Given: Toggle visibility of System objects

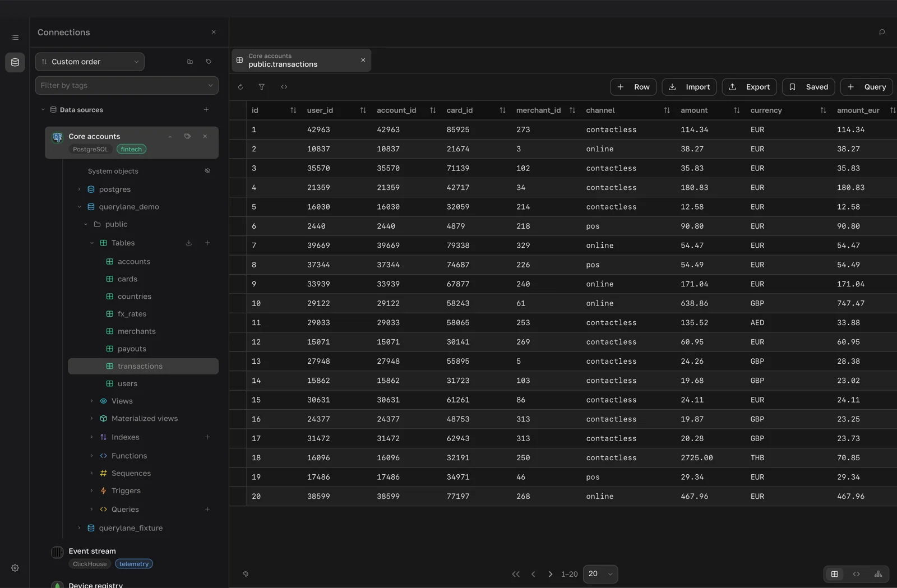Looking at the screenshot, I should click(x=207, y=171).
